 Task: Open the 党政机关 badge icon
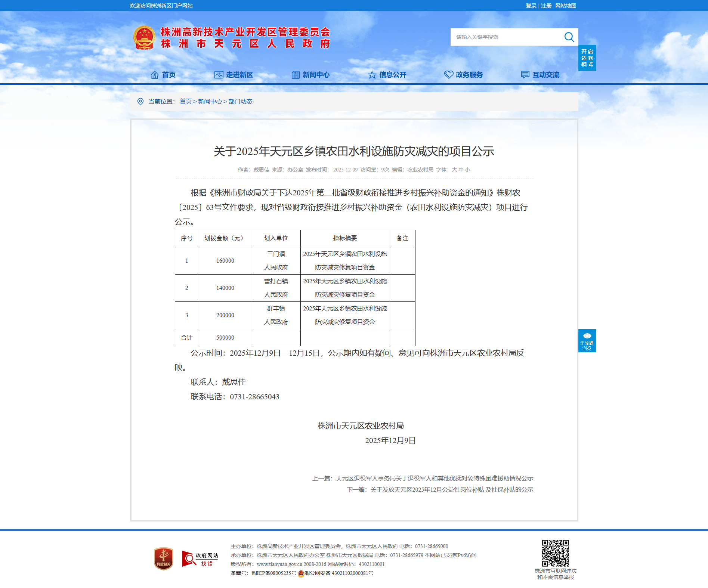pyautogui.click(x=164, y=558)
